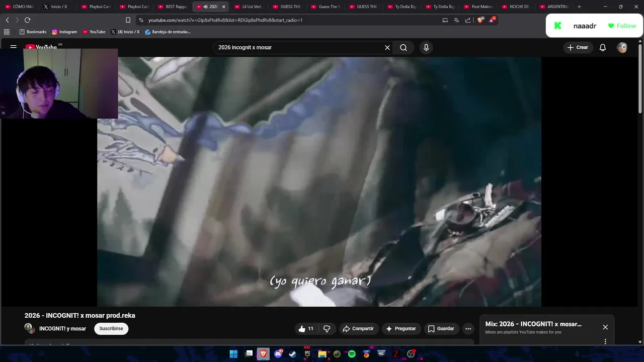Open the translate page icon
Viewport: 644px width, 362px height.
pyautogui.click(x=456, y=20)
